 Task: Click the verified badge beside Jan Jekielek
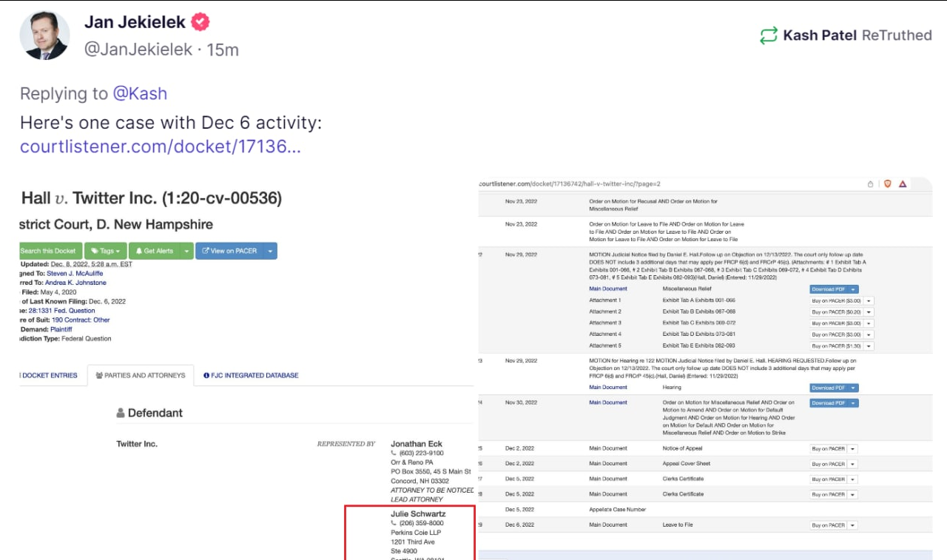(x=200, y=22)
